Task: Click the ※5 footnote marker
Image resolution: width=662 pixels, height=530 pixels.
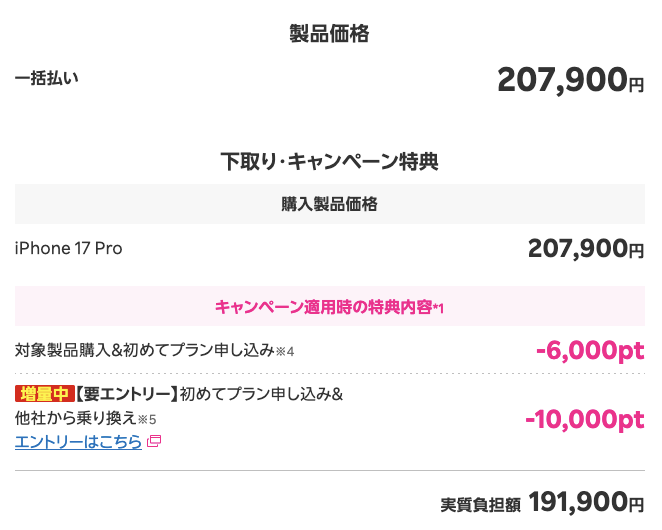Action: click(147, 420)
